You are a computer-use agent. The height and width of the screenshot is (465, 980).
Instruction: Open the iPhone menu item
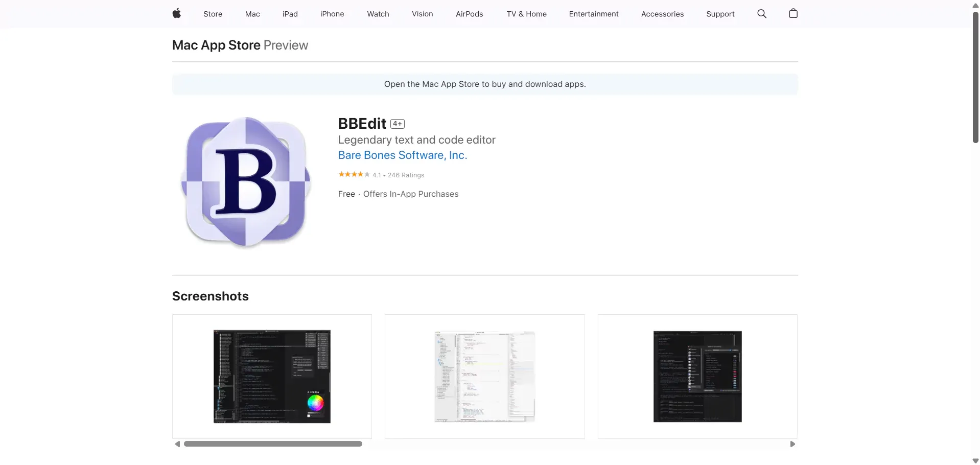[x=332, y=14]
